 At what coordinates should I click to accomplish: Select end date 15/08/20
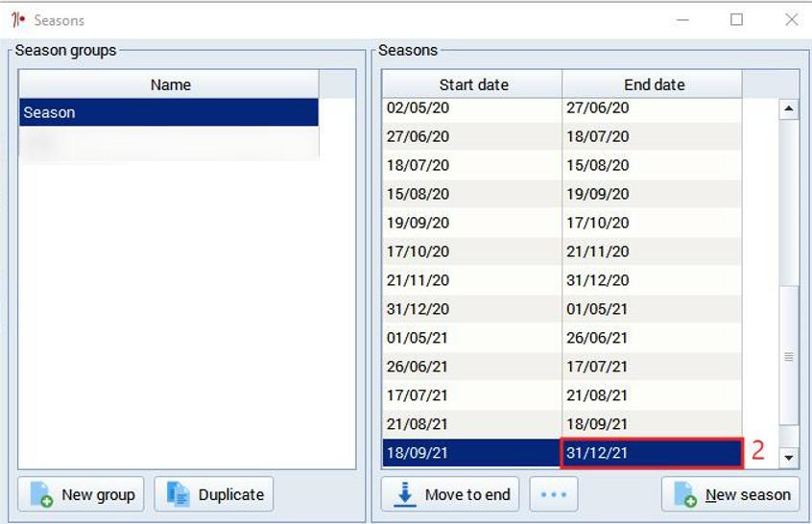point(653,165)
